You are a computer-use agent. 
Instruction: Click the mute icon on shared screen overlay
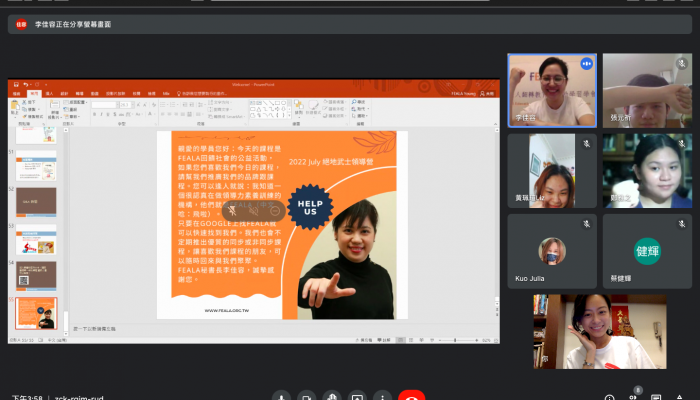coord(255,210)
